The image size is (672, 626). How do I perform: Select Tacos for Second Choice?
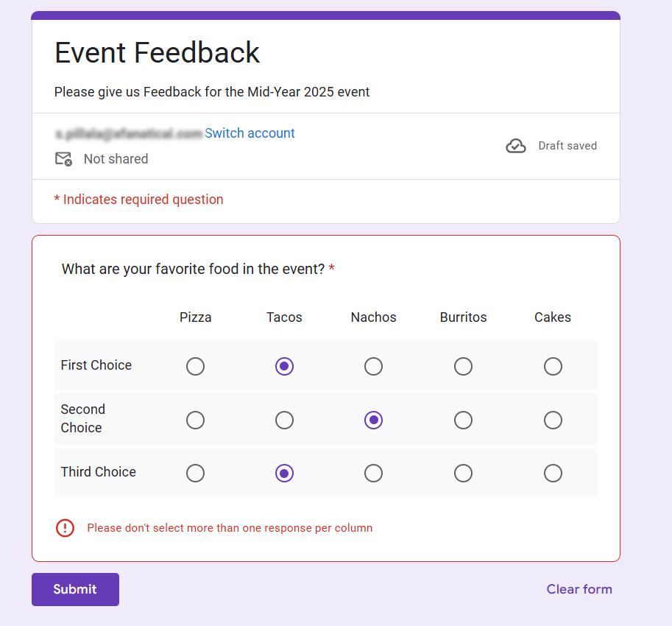[x=284, y=420]
